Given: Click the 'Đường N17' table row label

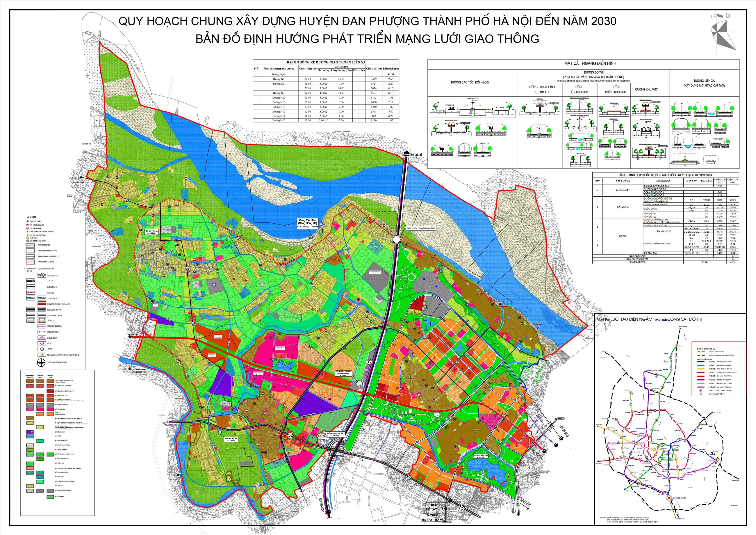Looking at the screenshot, I should coord(279,116).
